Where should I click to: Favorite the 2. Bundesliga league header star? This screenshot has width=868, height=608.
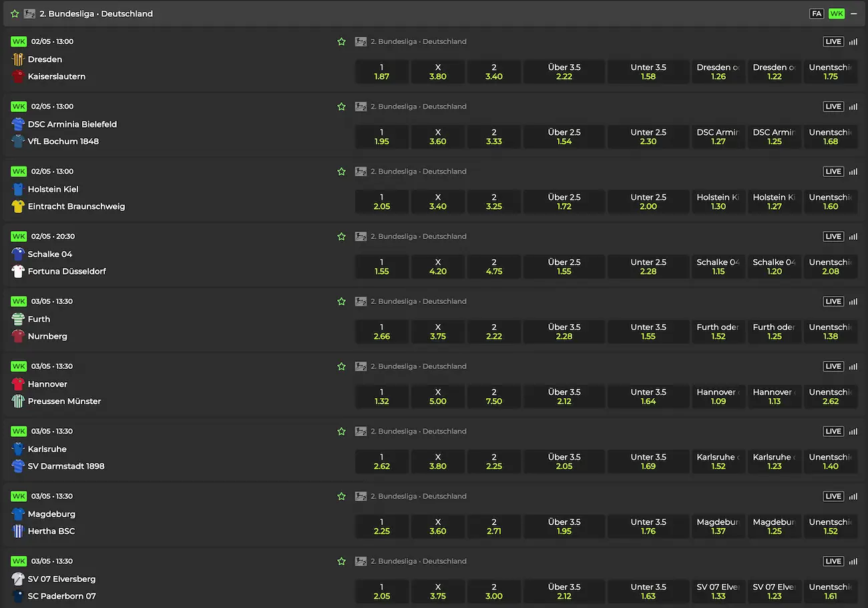pos(15,13)
